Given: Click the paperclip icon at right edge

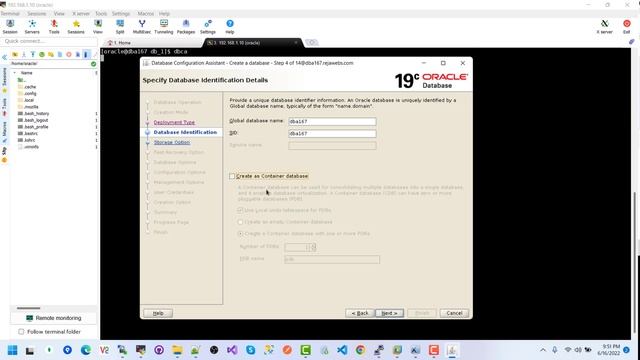Looking at the screenshot, I should (x=631, y=42).
